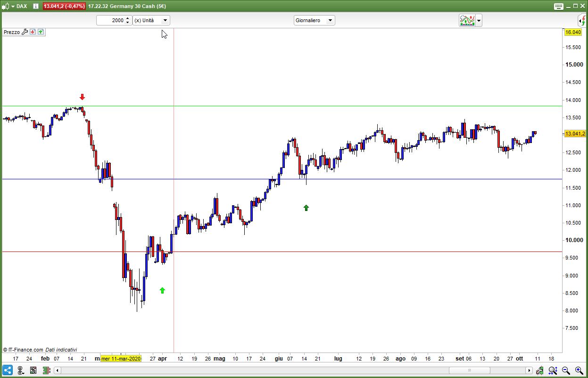This screenshot has height=378, width=588.
Task: Click the giu month label on time axis
Action: (279, 359)
